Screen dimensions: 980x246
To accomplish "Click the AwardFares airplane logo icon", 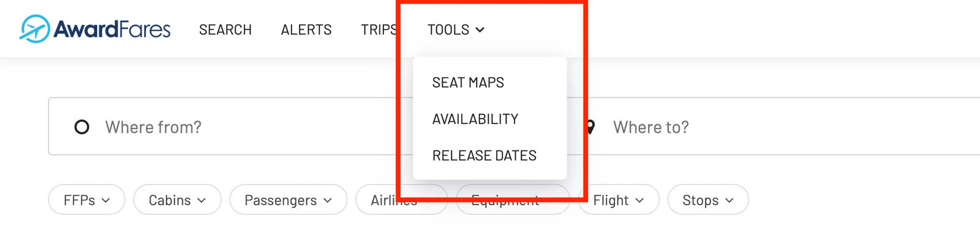I will [x=34, y=29].
